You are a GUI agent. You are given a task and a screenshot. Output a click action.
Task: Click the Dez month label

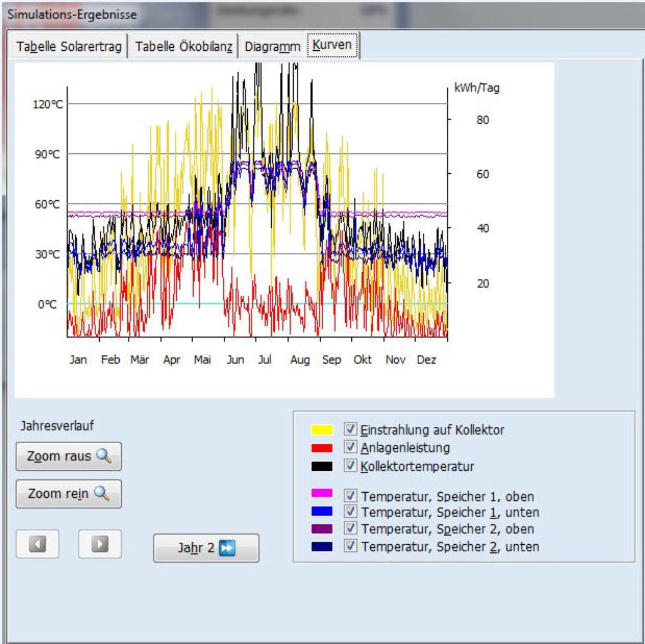click(x=427, y=359)
